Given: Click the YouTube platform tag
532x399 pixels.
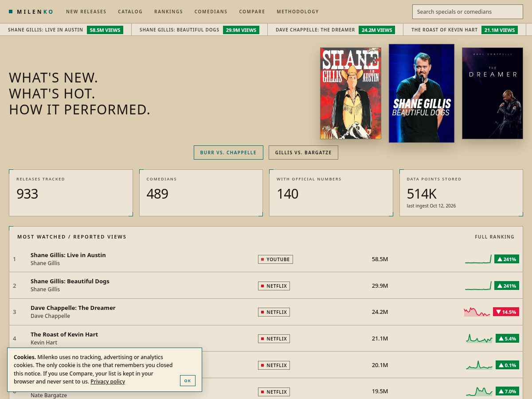Looking at the screenshot, I should [x=275, y=259].
